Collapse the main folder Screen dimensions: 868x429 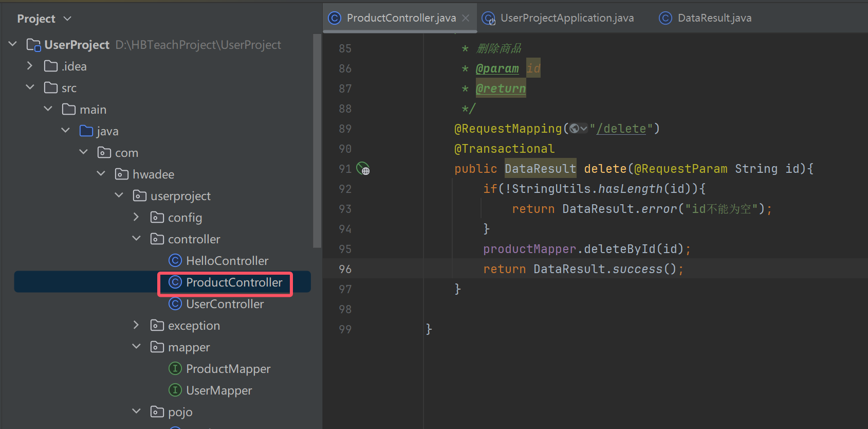point(48,109)
